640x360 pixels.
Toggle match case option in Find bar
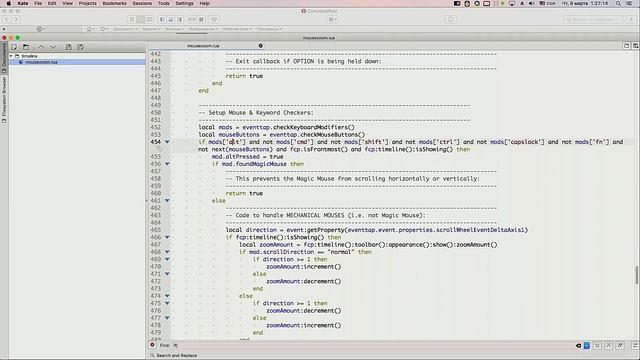(x=620, y=345)
